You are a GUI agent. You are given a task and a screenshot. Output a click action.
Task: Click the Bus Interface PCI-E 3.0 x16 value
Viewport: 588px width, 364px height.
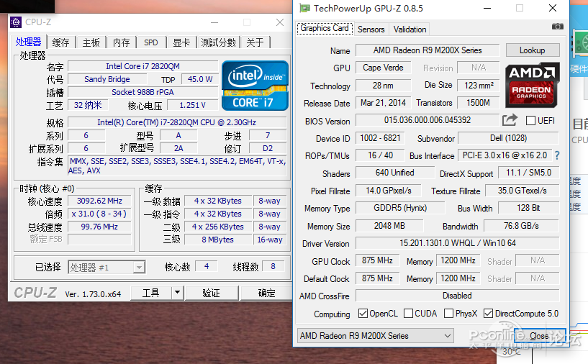(x=505, y=155)
